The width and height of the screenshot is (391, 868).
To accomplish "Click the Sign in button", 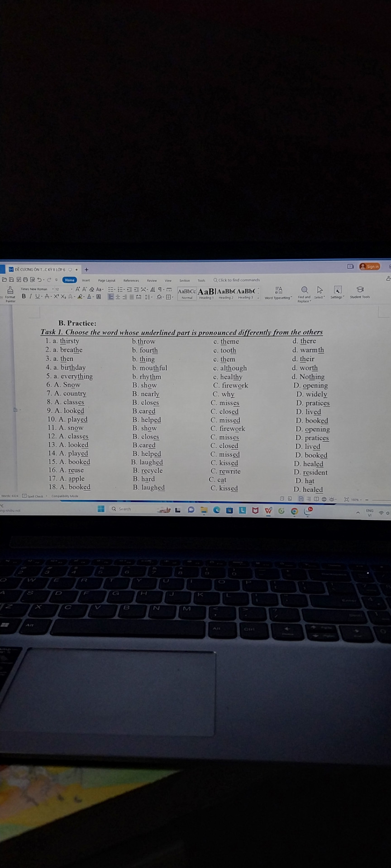I will 370,266.
